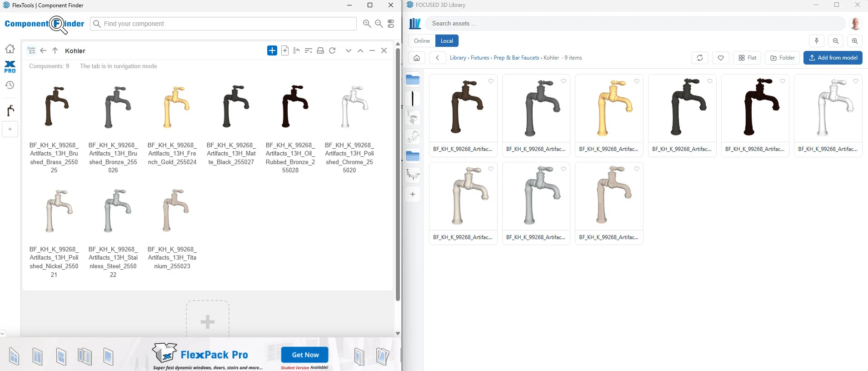Collapse the tab with the up chevron

click(x=360, y=50)
